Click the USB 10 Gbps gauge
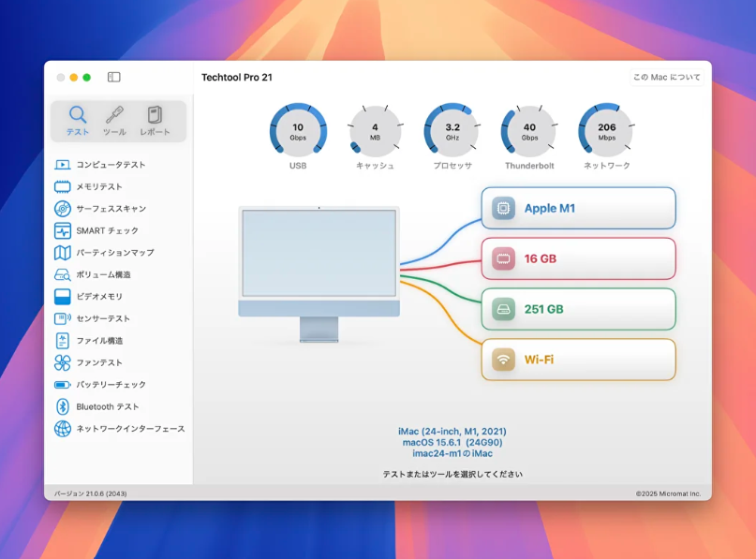 (x=298, y=130)
